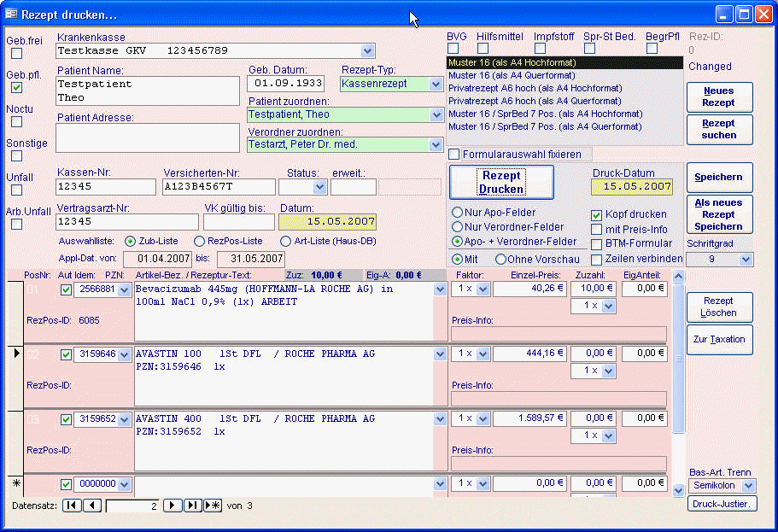Uncheck the Kopf drucken option
The image size is (778, 532).
596,215
